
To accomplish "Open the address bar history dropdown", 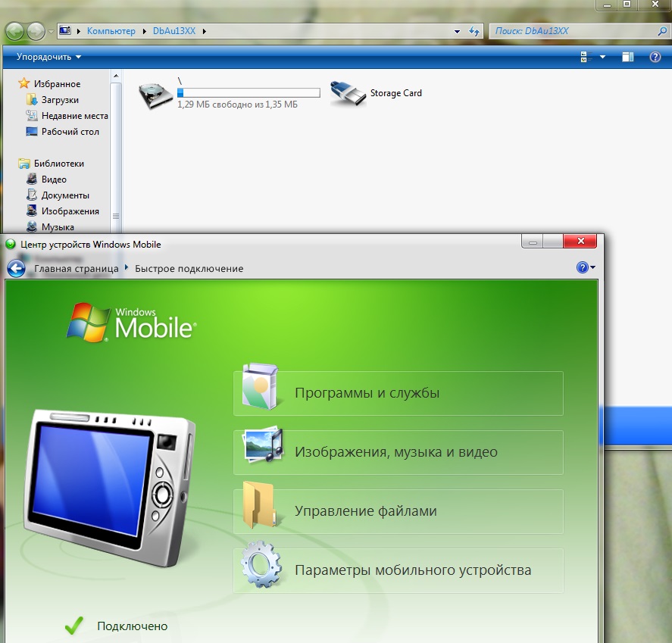I will (457, 31).
